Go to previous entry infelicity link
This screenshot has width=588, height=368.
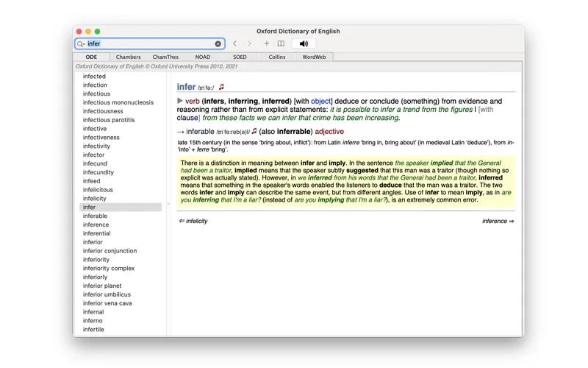pos(193,221)
